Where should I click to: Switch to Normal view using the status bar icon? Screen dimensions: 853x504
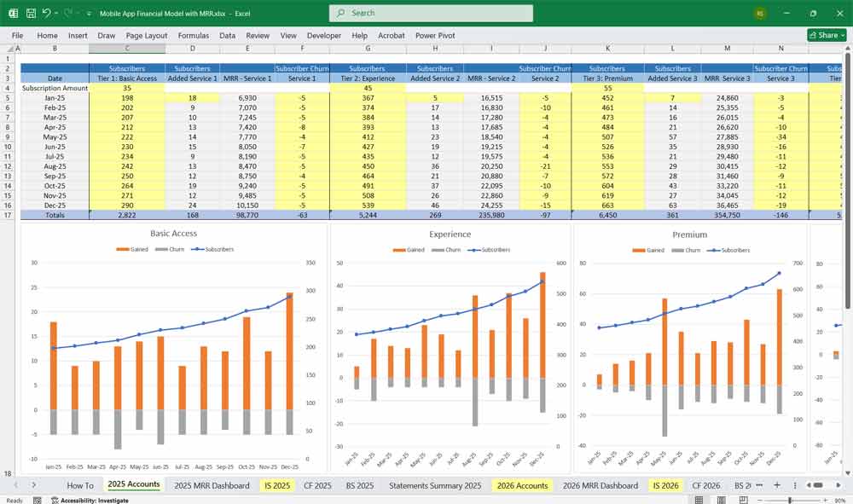coord(699,499)
